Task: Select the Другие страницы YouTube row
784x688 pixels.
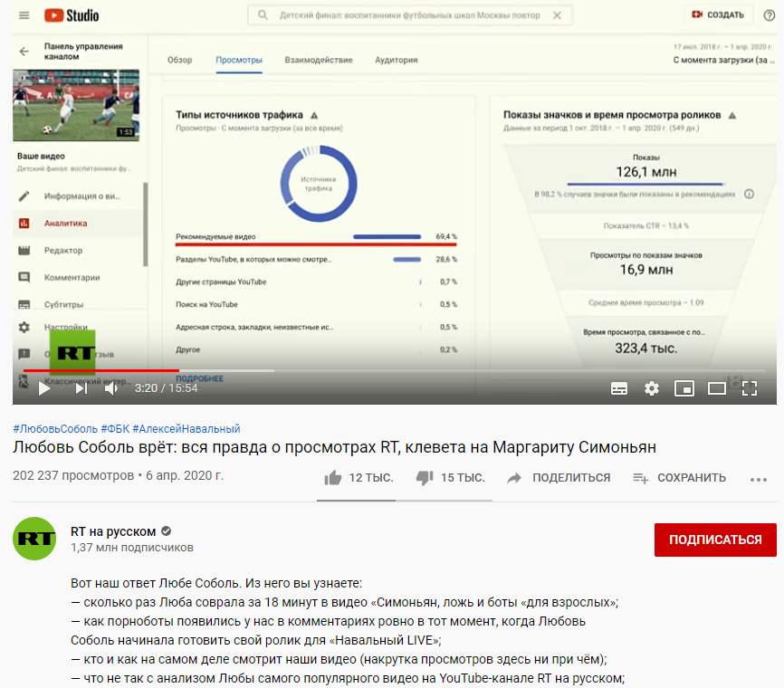Action: click(316, 282)
